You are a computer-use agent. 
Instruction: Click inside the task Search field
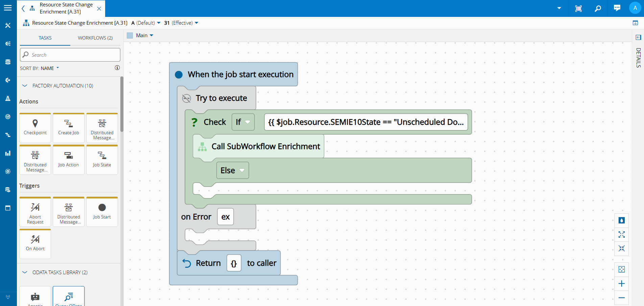click(x=70, y=54)
